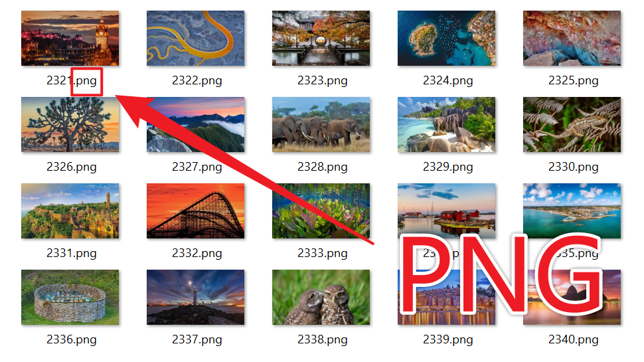Viewport: 644px width, 362px height.
Task: Click the 2331.png hilltop fortress thumbnail
Action: pos(70,211)
